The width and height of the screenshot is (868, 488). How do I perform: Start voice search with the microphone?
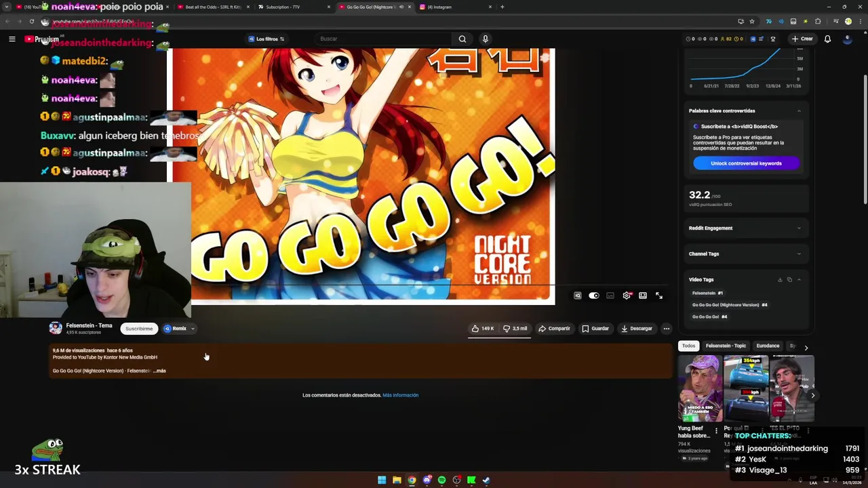[x=485, y=39]
